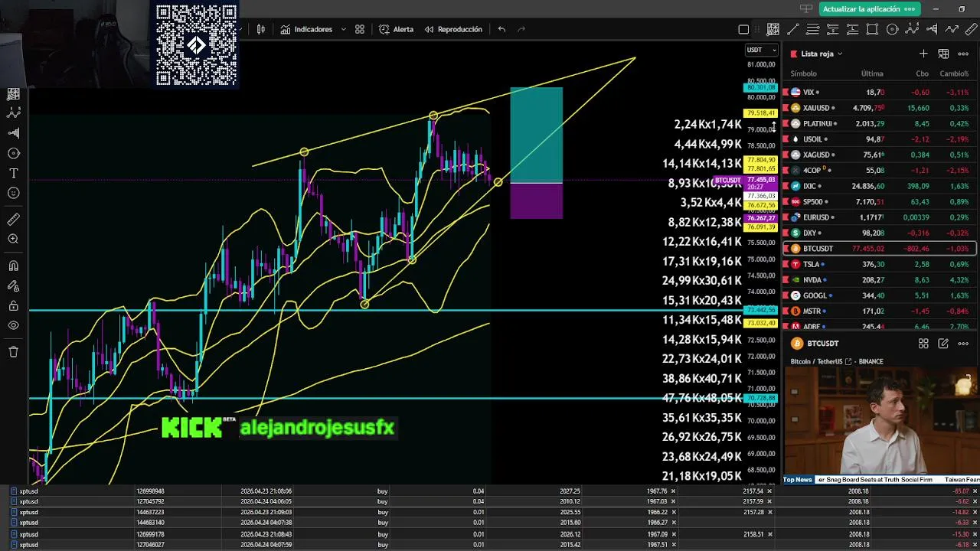Open the watchlist more options menu

[963, 54]
